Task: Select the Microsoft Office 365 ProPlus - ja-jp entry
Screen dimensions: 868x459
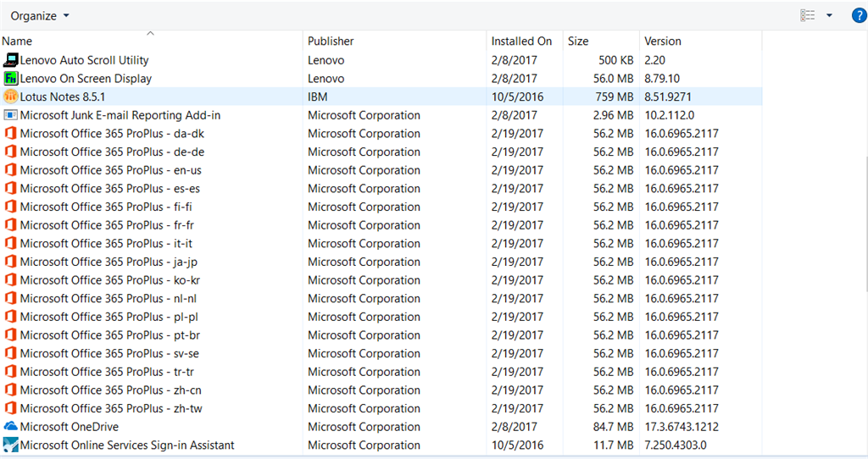Action: 110,262
